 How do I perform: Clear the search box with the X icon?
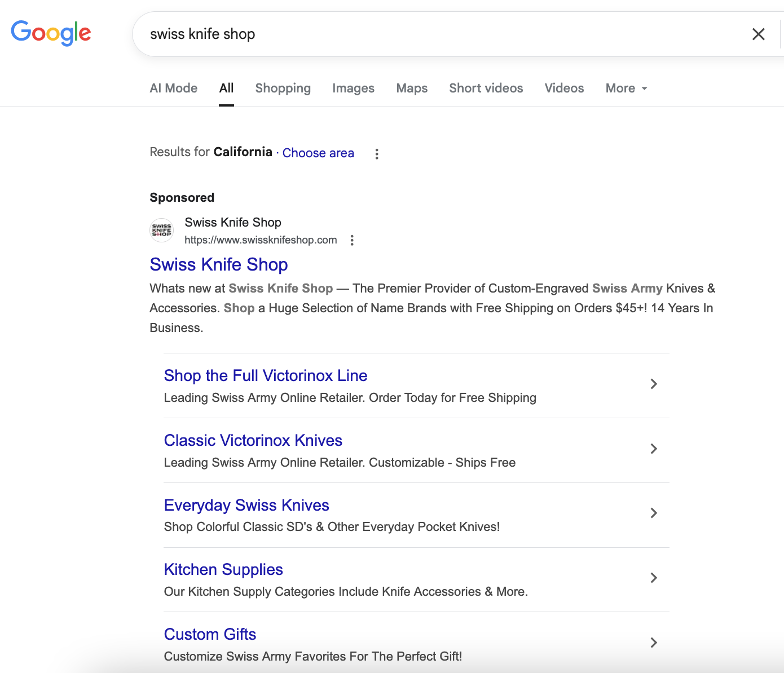[759, 34]
